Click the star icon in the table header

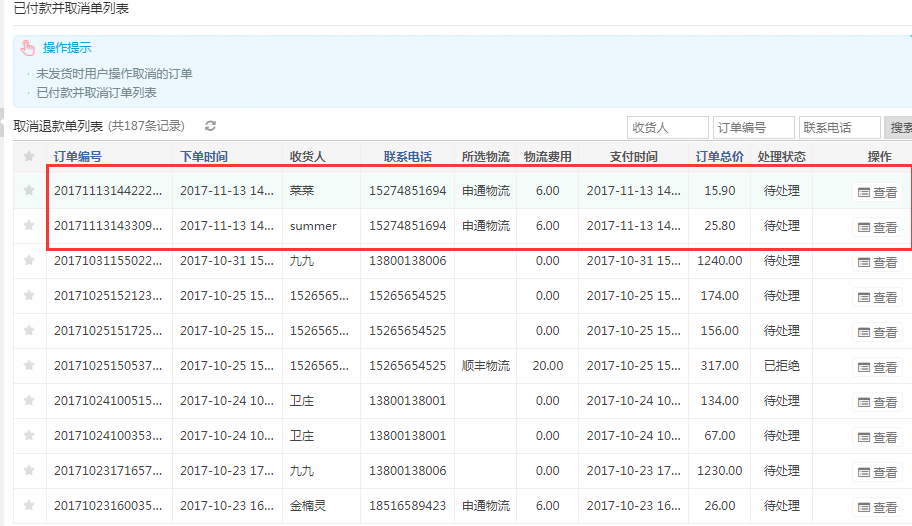29,156
